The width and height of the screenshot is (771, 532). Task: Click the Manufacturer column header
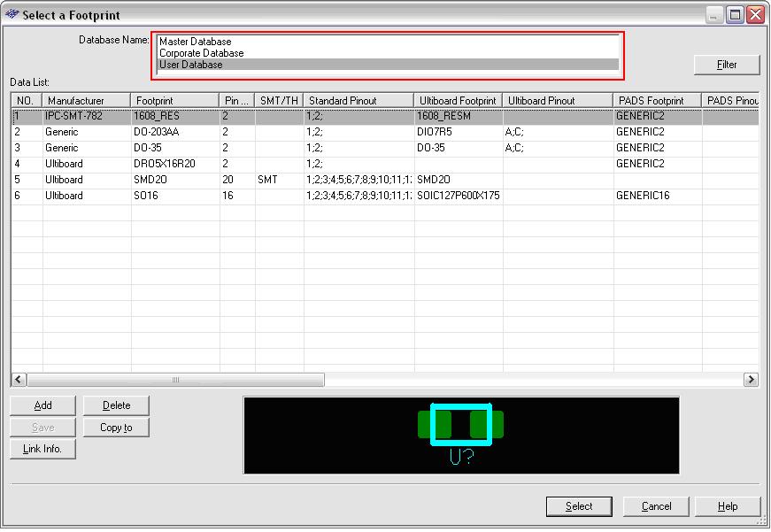point(87,100)
